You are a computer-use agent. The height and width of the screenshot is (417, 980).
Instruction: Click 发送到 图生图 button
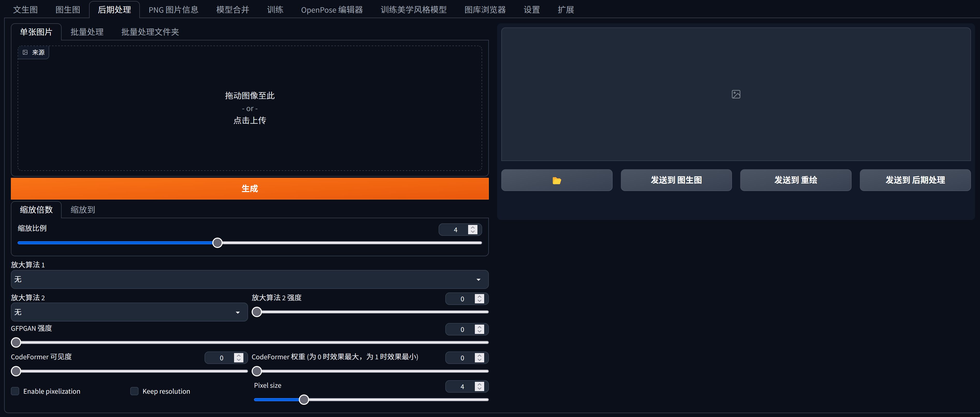[x=676, y=180]
